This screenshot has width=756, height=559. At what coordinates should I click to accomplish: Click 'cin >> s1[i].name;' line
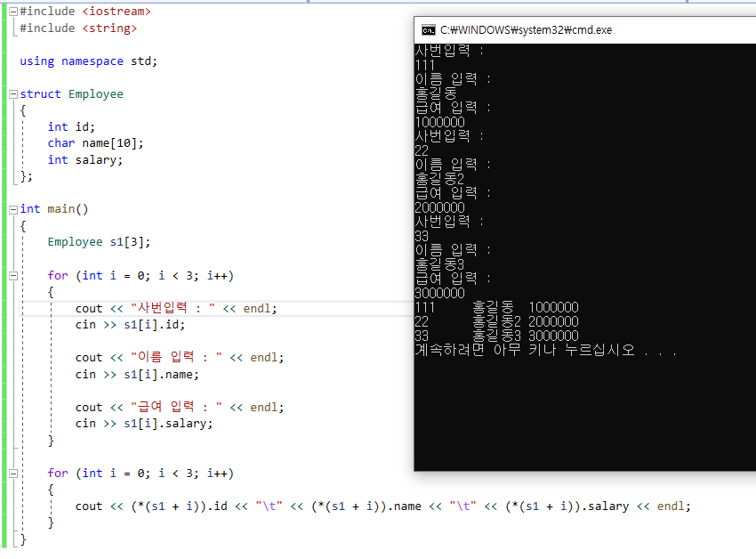(137, 375)
